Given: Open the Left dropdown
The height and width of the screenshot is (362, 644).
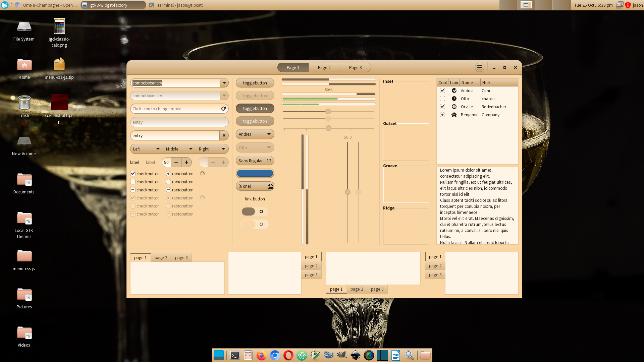Looking at the screenshot, I should tap(147, 149).
